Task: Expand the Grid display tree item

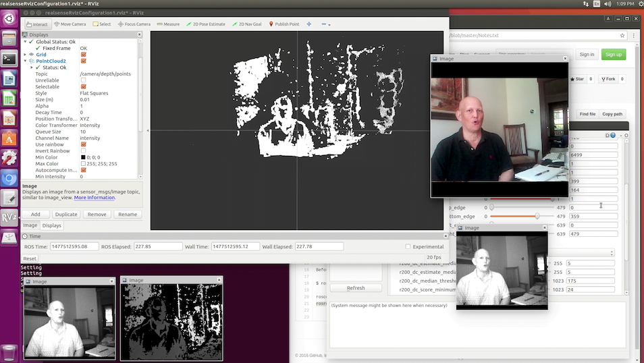Action: [25, 55]
